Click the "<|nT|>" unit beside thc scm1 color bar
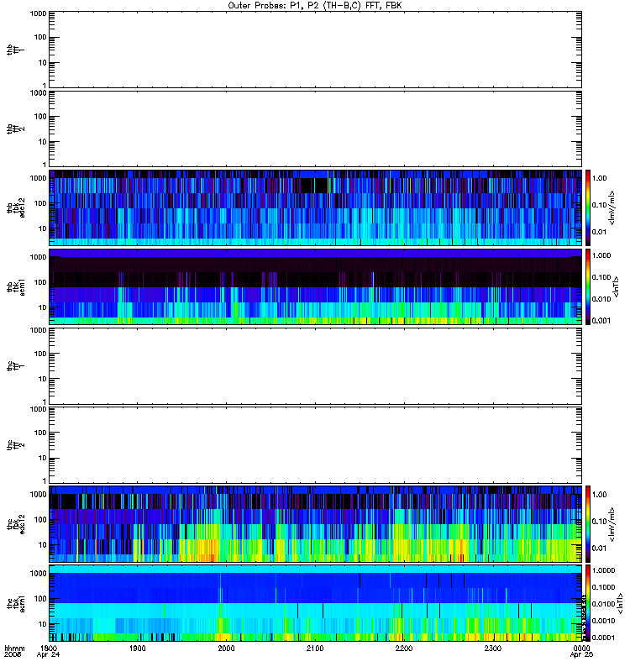 (620, 603)
